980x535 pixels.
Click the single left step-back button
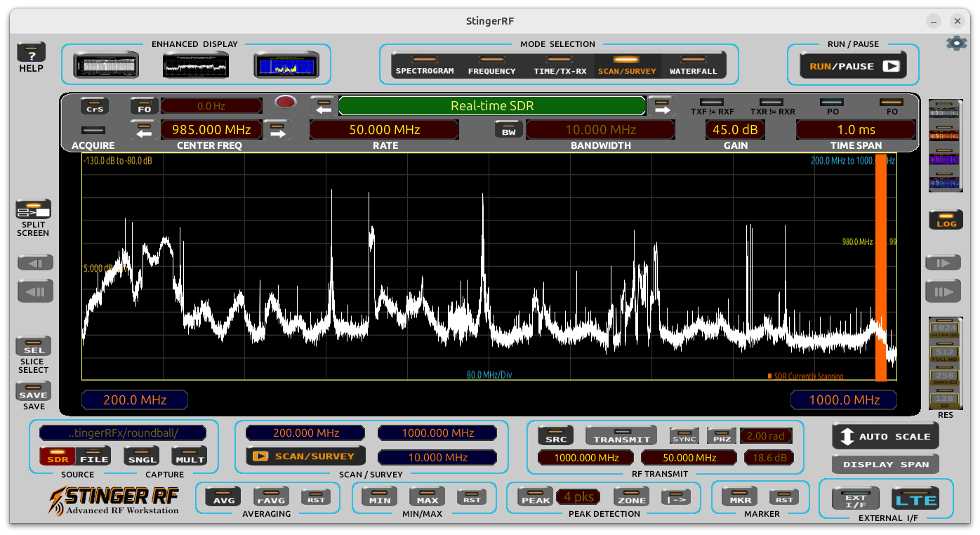point(35,263)
